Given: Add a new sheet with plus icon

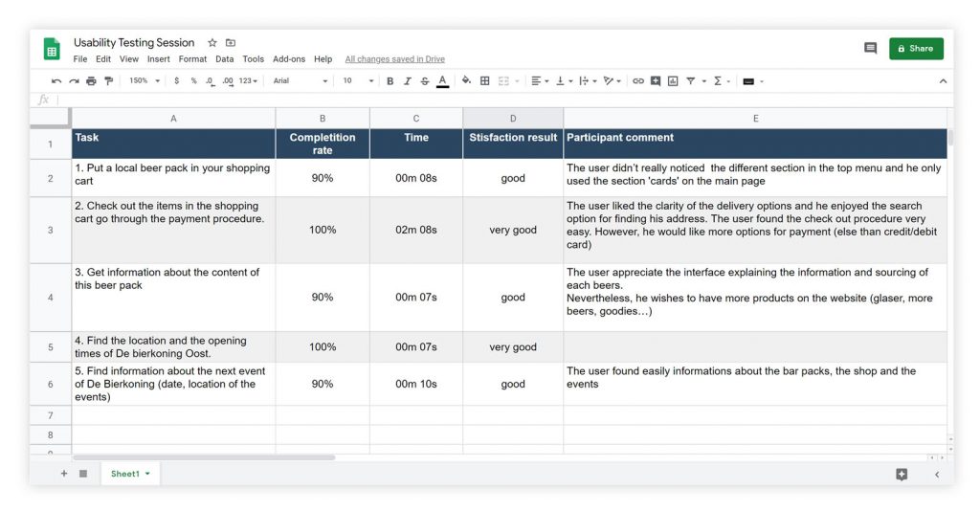Looking at the screenshot, I should [x=64, y=474].
